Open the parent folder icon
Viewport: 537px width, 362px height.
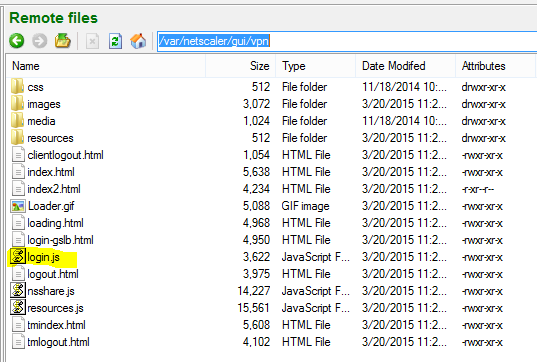tap(63, 41)
